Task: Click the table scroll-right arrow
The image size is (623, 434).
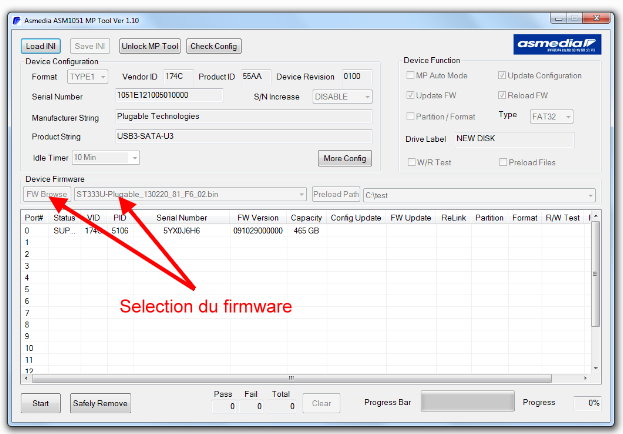Action: point(585,378)
